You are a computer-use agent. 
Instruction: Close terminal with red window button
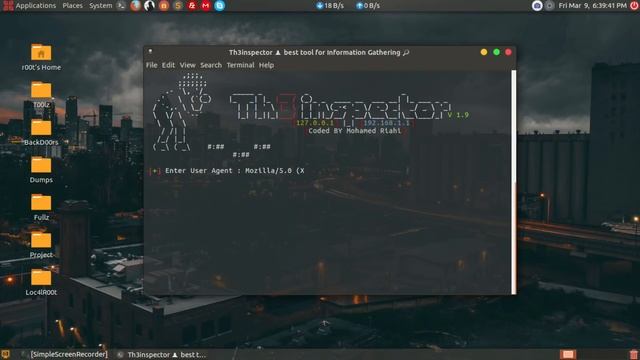click(509, 52)
